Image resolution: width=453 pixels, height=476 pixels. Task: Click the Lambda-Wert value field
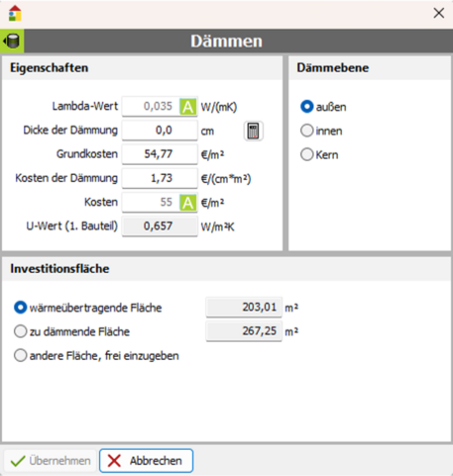point(151,107)
